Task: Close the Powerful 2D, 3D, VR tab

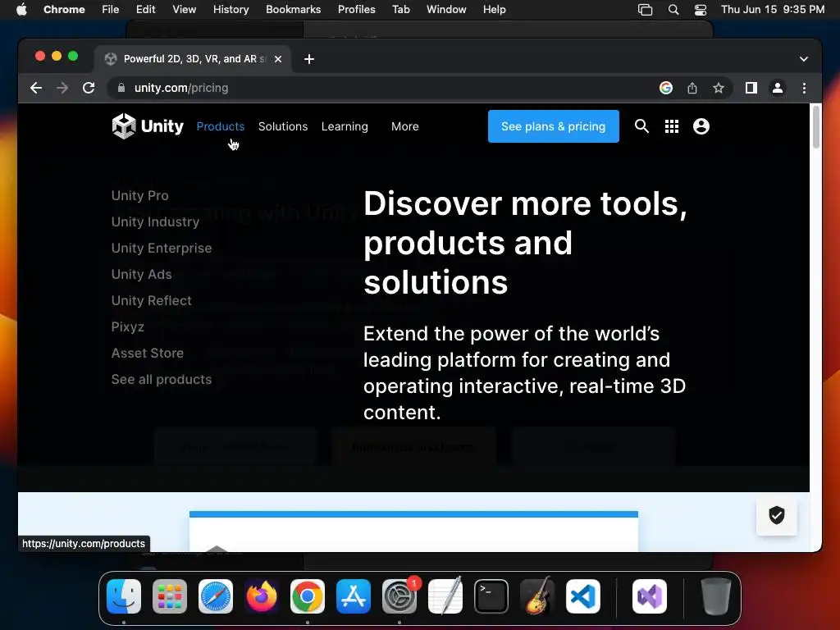Action: pyautogui.click(x=278, y=59)
